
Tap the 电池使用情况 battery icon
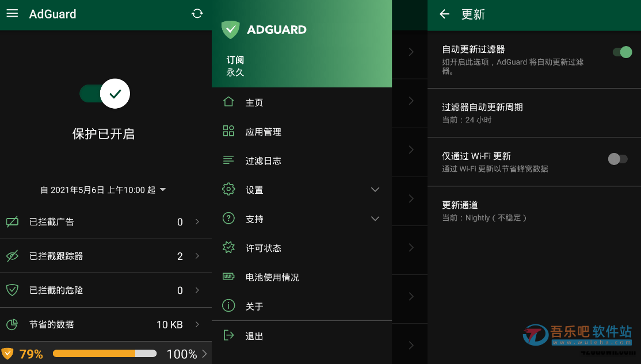coord(228,277)
